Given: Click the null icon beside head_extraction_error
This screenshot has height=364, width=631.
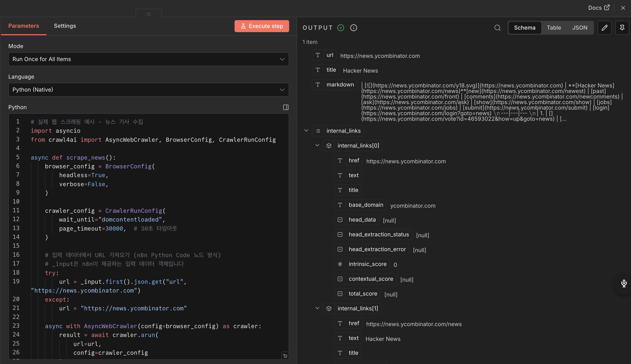Looking at the screenshot, I should coord(340,249).
